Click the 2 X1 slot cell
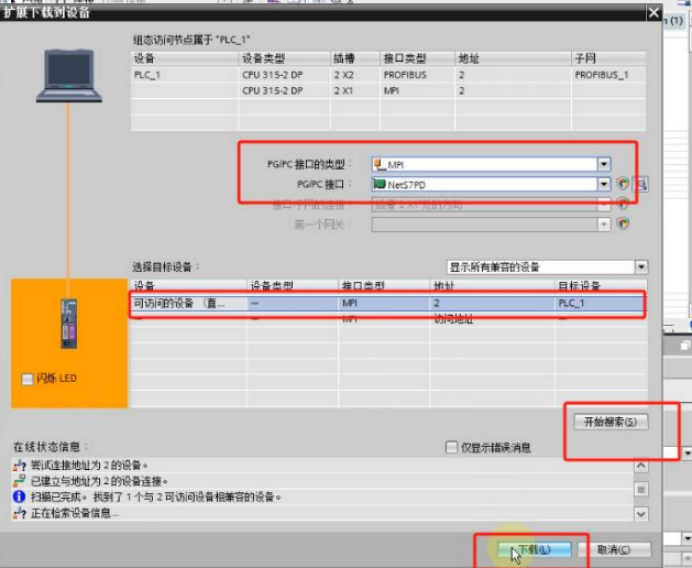 tap(343, 90)
